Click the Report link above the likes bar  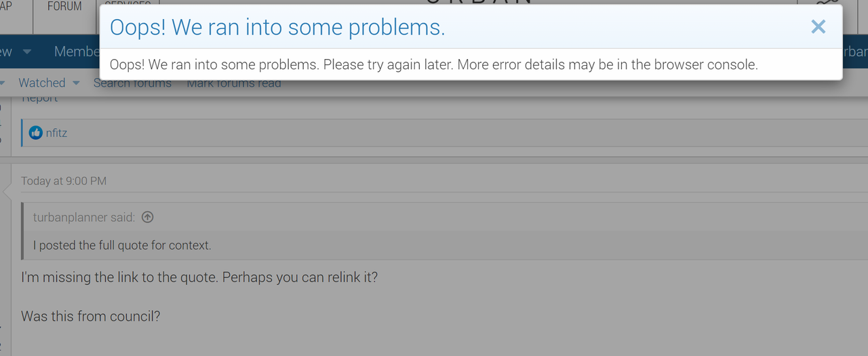point(39,98)
